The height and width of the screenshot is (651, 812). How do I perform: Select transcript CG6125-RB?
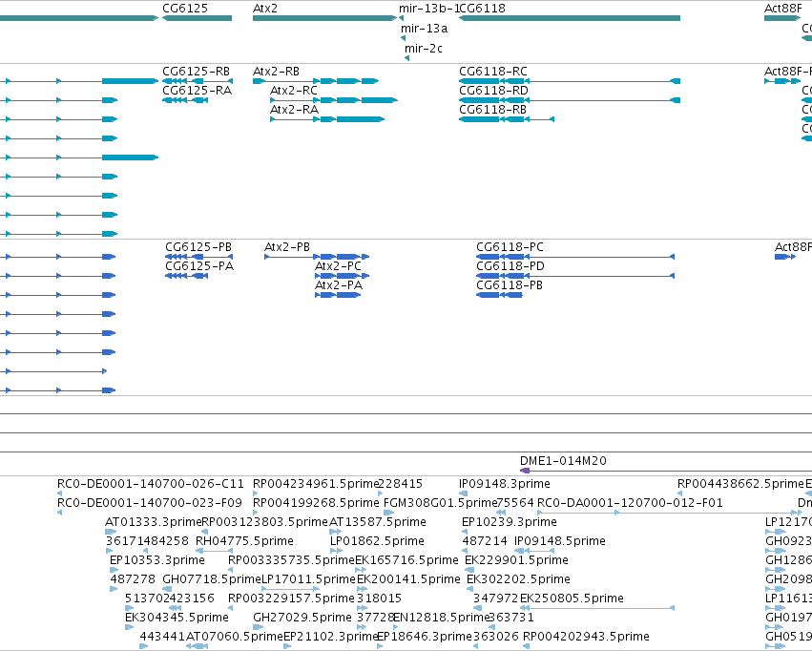(x=198, y=81)
